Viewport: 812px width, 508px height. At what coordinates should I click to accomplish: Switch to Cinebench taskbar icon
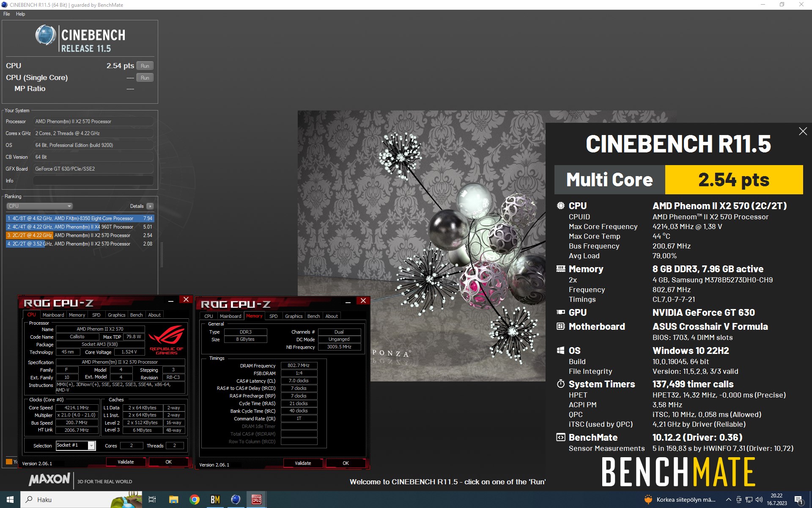(236, 500)
